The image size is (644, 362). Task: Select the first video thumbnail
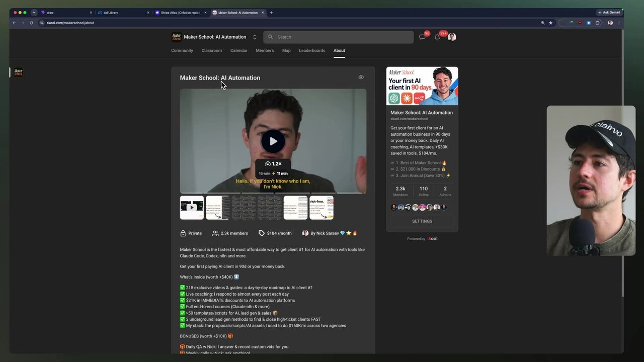pyautogui.click(x=192, y=208)
